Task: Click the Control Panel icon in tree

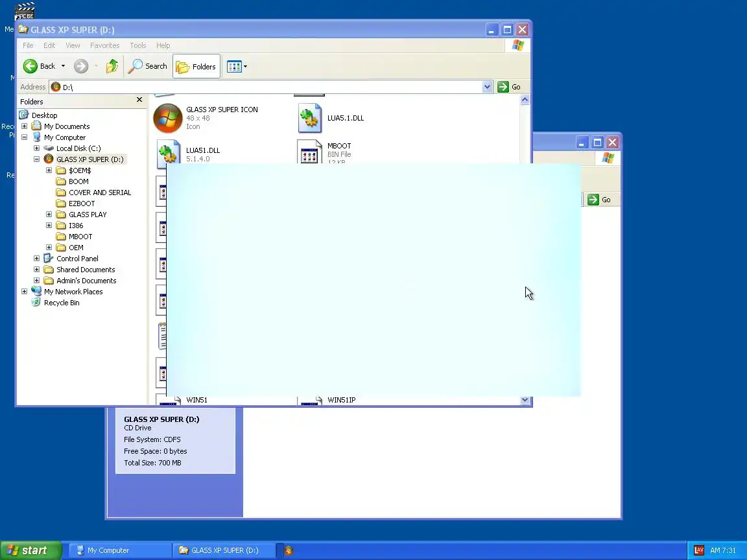Action: pyautogui.click(x=49, y=258)
